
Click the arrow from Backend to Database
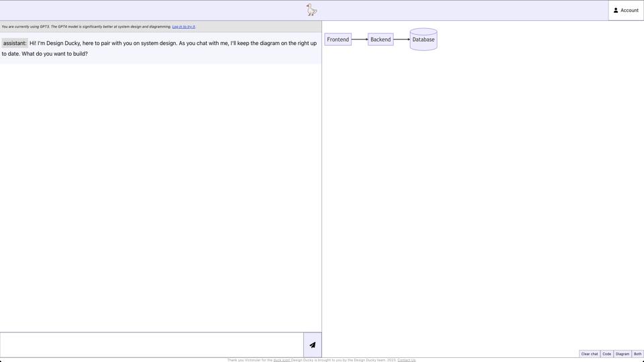coord(401,40)
